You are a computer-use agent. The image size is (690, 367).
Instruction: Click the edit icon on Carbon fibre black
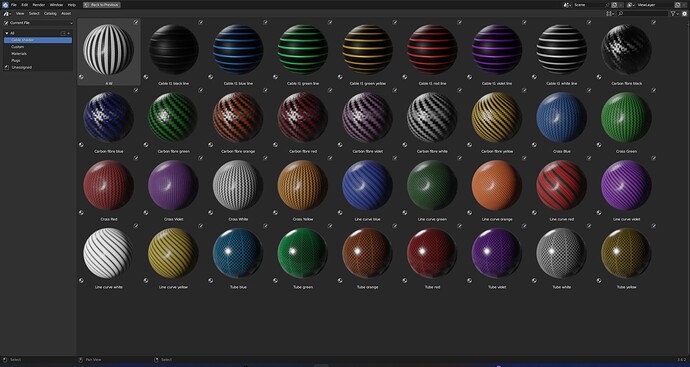tap(653, 22)
